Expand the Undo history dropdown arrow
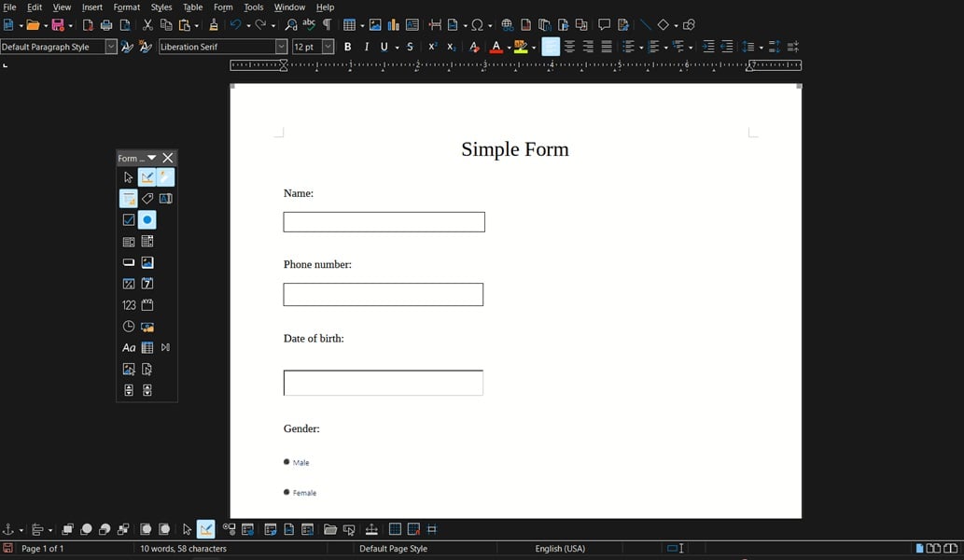The width and height of the screenshot is (964, 560). (248, 25)
